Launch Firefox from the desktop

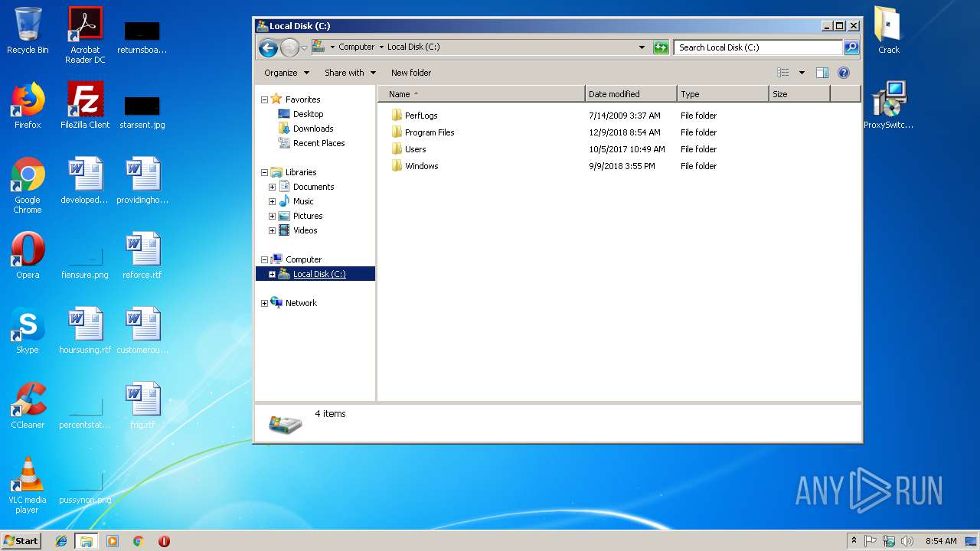28,106
